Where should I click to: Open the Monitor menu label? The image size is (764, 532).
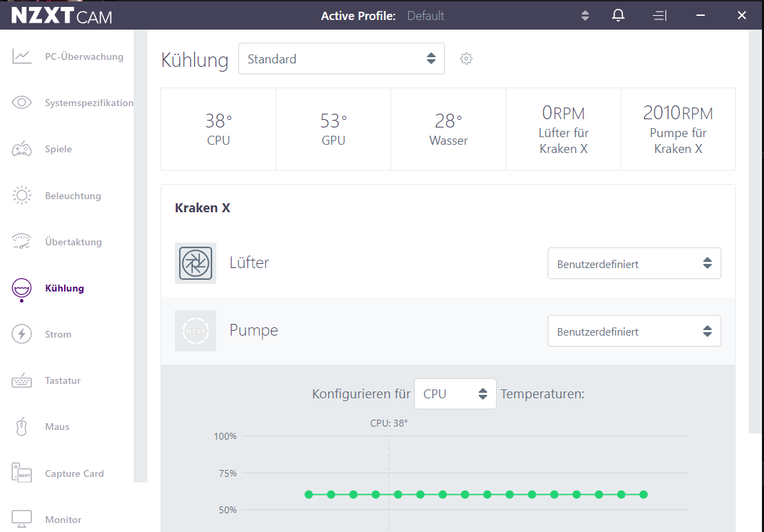point(63,520)
